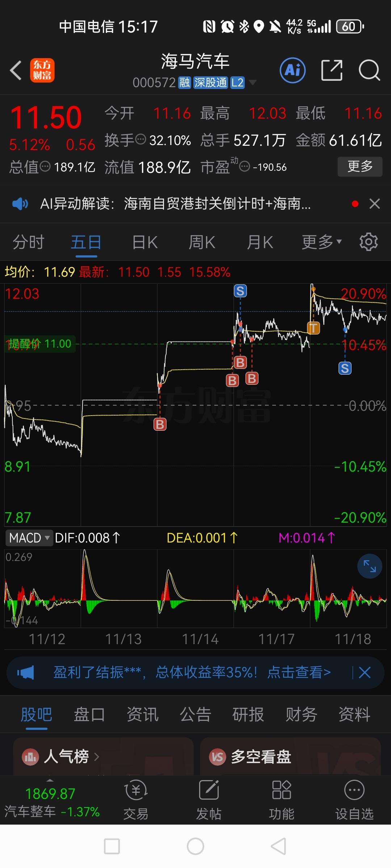Tap Android recent apps square button
The width and height of the screenshot is (391, 868).
click(x=112, y=846)
